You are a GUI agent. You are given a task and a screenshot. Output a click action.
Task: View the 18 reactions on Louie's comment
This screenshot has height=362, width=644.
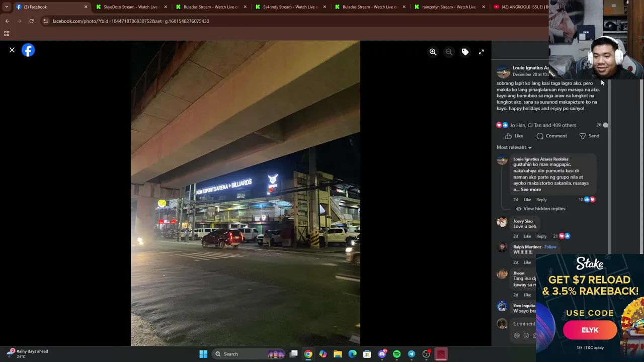point(587,200)
